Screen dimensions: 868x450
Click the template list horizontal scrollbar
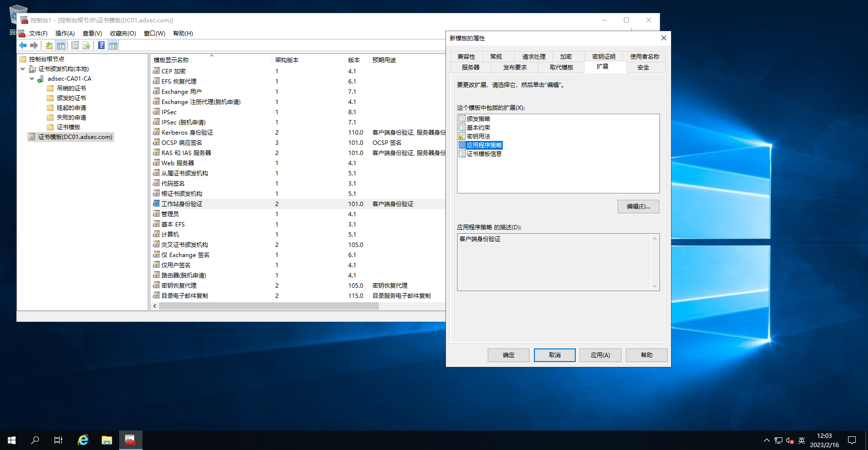pyautogui.click(x=268, y=306)
